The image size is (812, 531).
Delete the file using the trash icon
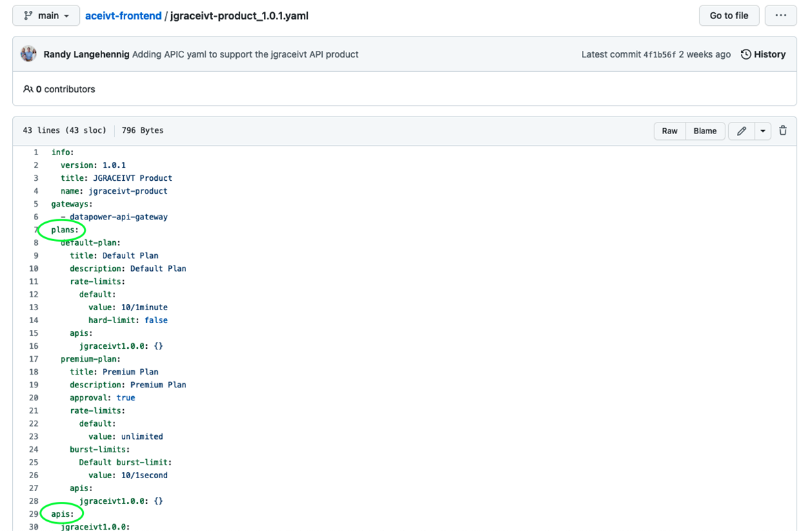782,131
